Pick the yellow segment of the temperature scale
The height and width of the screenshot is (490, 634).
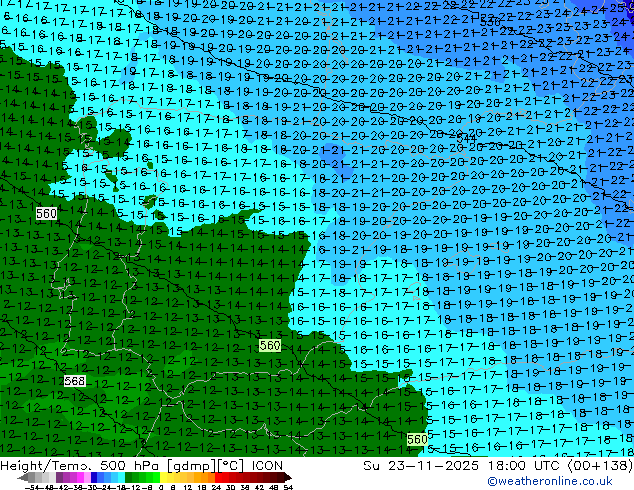click(163, 477)
